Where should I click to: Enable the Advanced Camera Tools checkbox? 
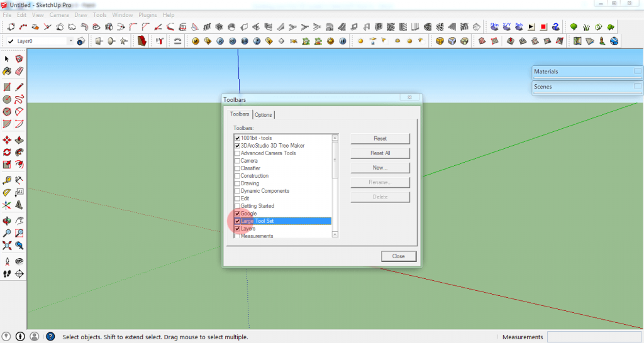click(x=237, y=153)
